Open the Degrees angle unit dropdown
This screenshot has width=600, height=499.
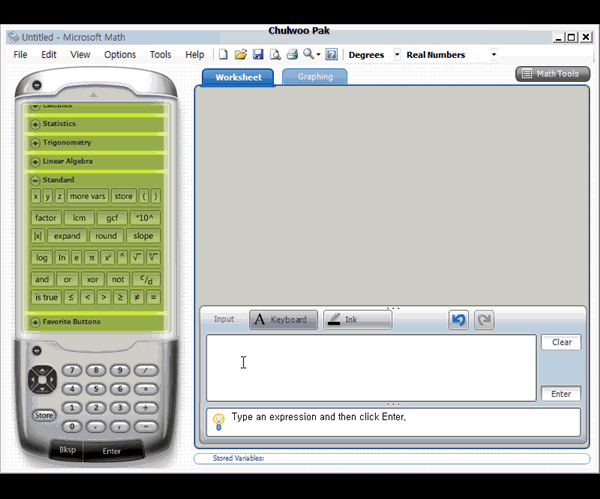[397, 54]
